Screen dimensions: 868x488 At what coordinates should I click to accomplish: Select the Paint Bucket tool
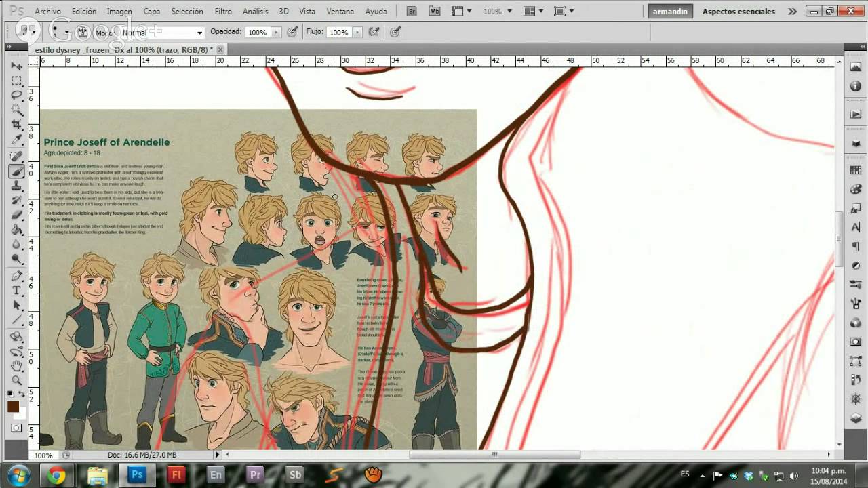[17, 230]
